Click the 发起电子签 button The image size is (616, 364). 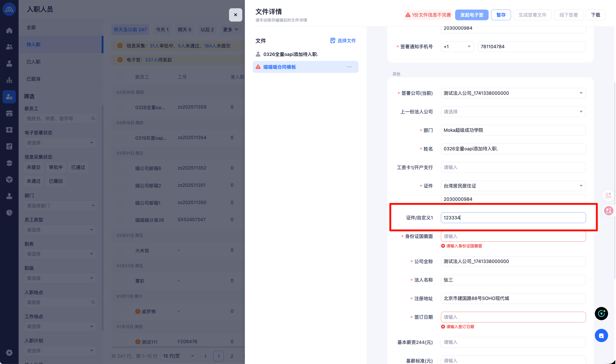pos(471,15)
